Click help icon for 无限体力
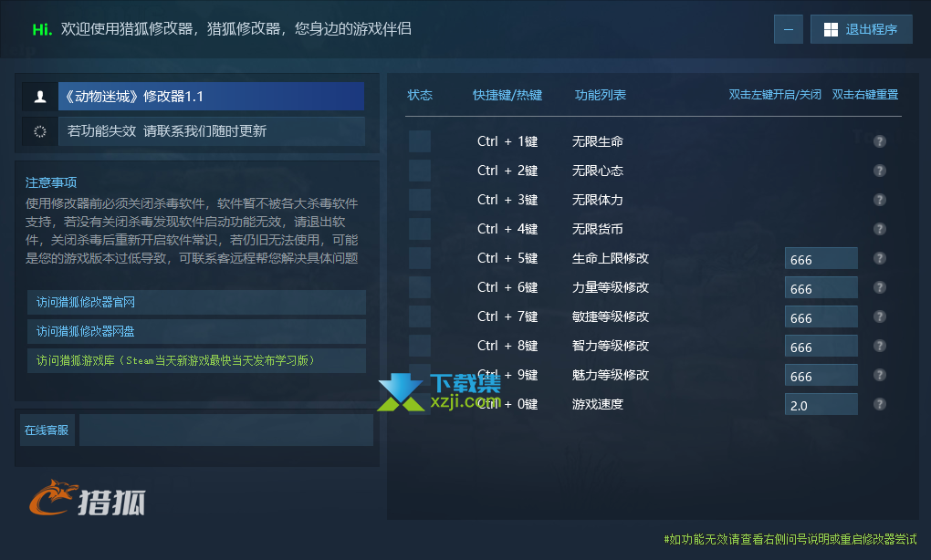This screenshot has width=931, height=560. coord(879,200)
